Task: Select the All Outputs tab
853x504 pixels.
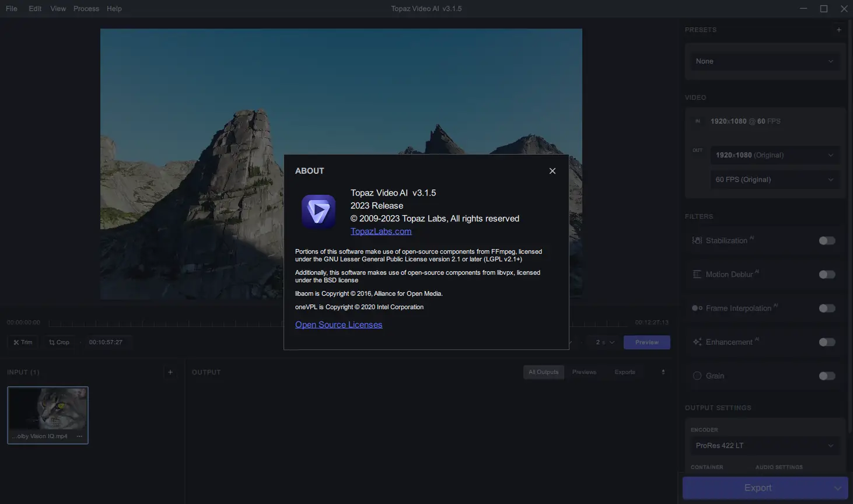Action: tap(543, 372)
